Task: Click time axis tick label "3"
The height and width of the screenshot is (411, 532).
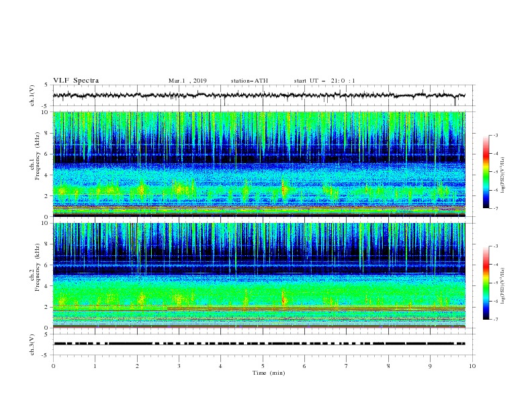Action: pos(179,366)
